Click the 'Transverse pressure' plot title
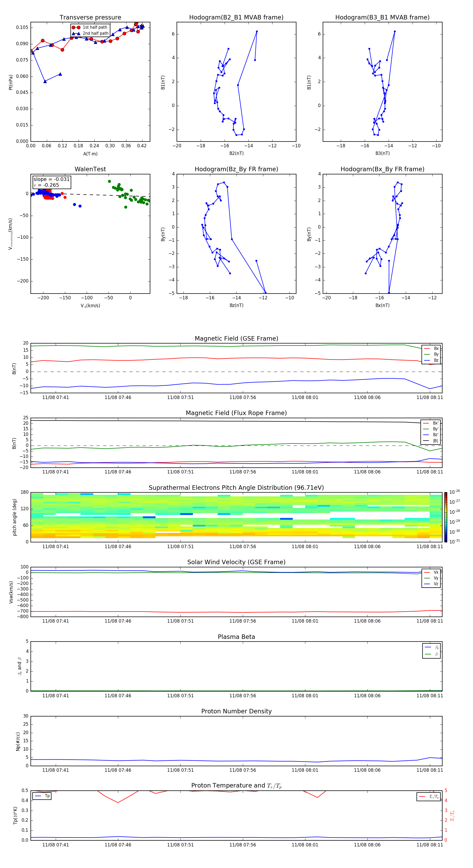The height and width of the screenshot is (868, 473). tap(90, 18)
